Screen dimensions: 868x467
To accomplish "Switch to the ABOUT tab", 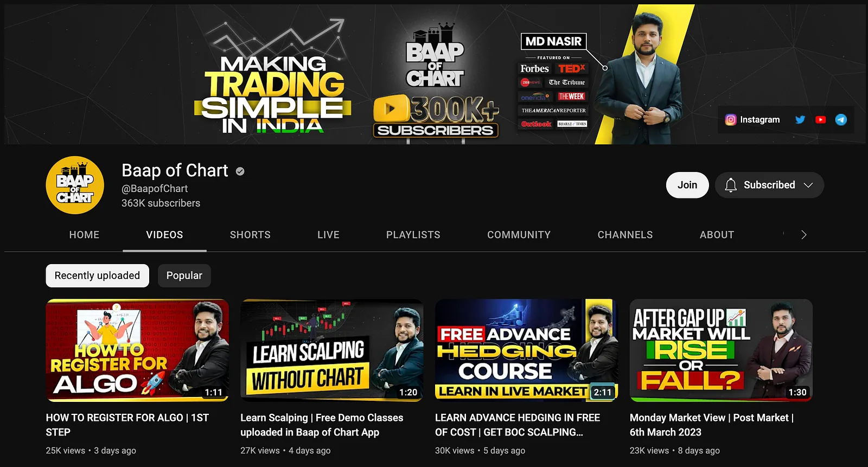I will pos(717,235).
